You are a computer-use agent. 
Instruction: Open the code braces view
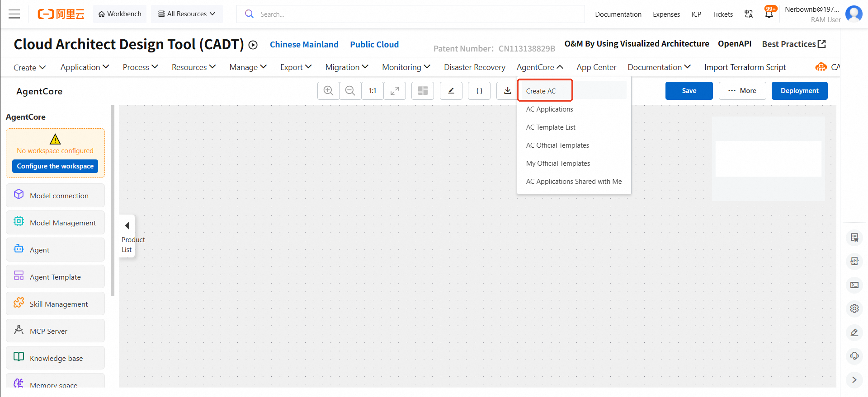(x=479, y=91)
